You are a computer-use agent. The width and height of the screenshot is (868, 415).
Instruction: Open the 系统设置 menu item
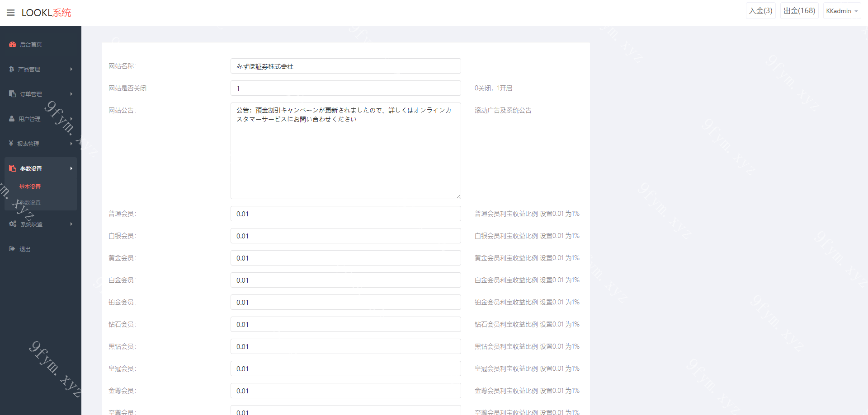41,224
